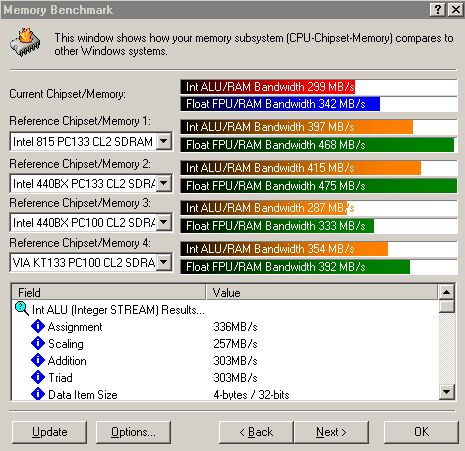This screenshot has height=451, width=465.
Task: Click the question mark help button in title bar
Action: pos(438,9)
